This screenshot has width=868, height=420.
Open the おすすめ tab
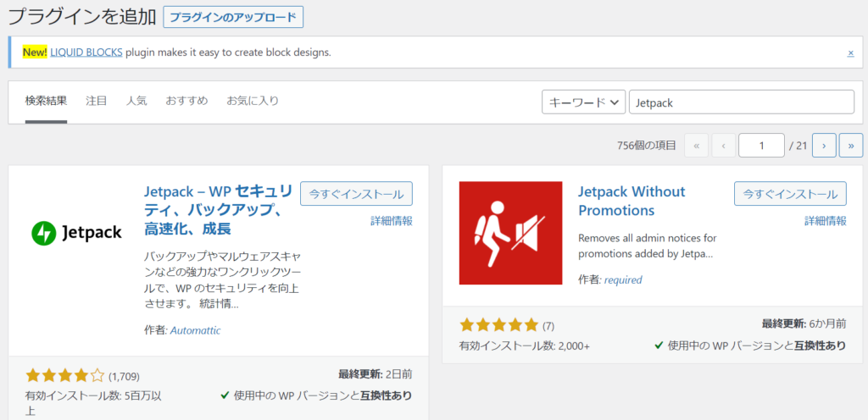click(x=186, y=101)
